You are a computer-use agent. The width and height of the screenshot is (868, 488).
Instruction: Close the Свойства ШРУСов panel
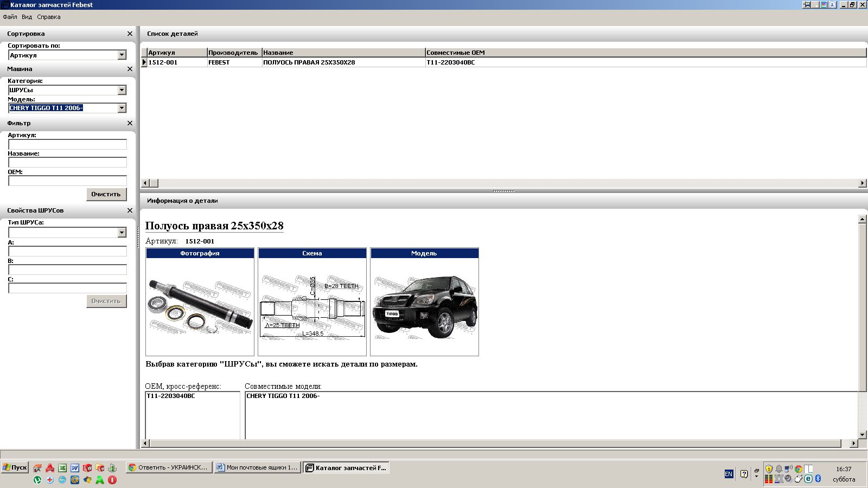(130, 210)
